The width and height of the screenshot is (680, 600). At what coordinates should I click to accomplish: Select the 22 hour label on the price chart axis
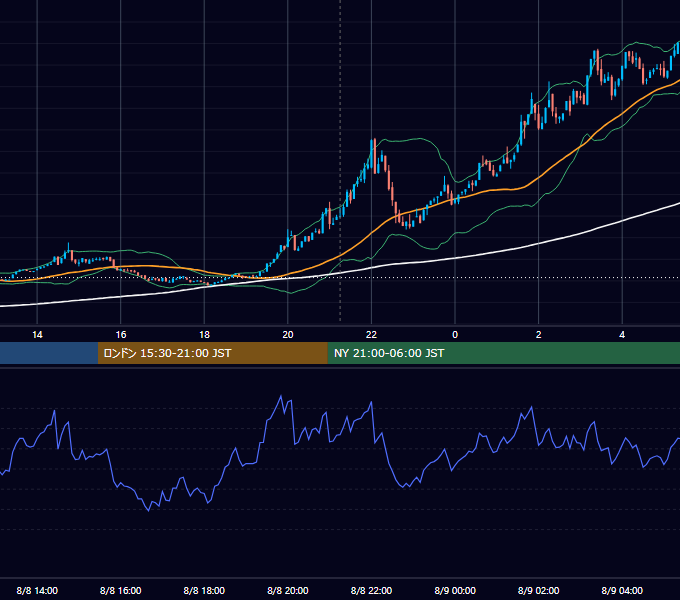click(371, 335)
